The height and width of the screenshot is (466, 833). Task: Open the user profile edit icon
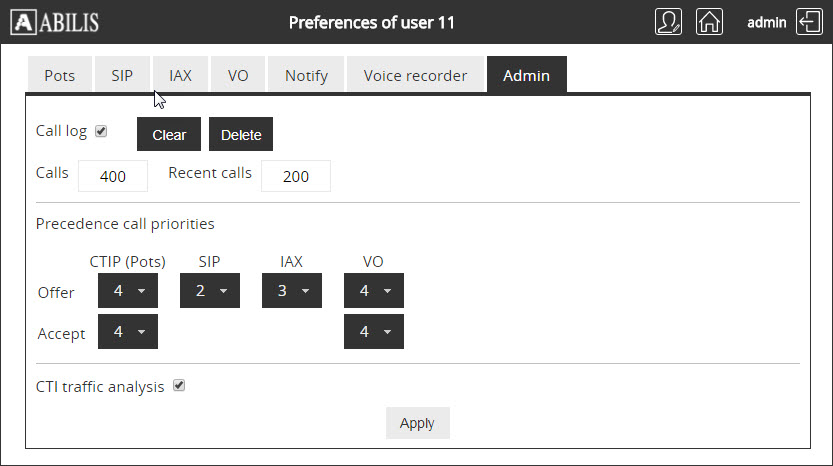(668, 22)
